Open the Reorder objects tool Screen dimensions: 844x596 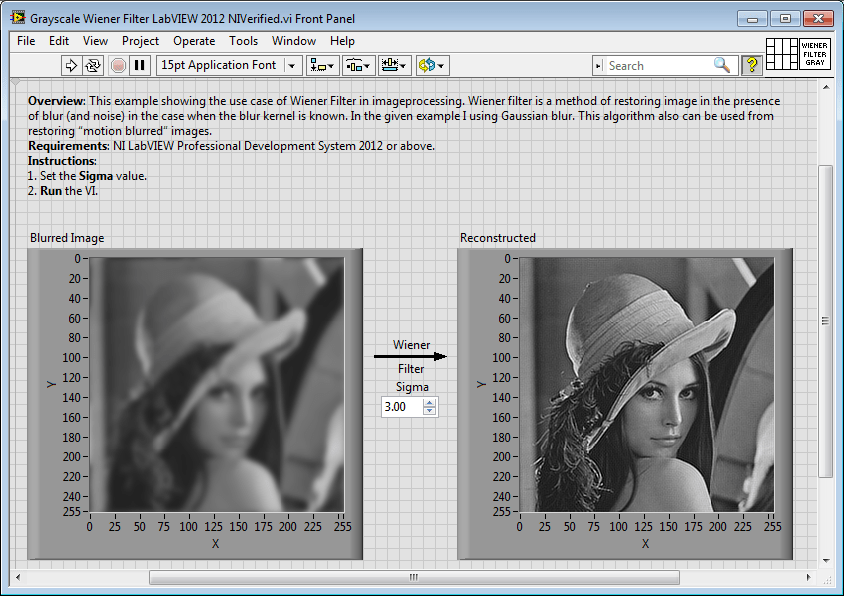coord(429,65)
